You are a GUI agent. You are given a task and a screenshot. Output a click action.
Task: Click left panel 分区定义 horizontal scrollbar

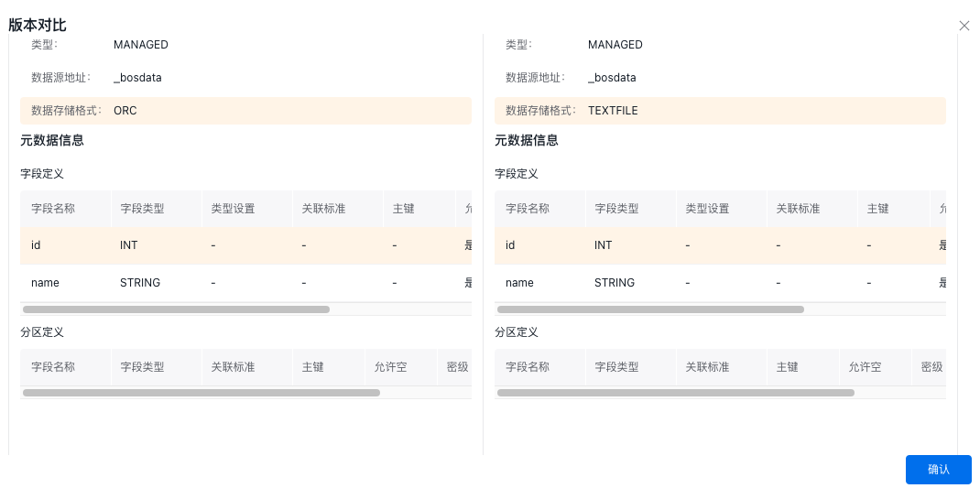point(201,393)
